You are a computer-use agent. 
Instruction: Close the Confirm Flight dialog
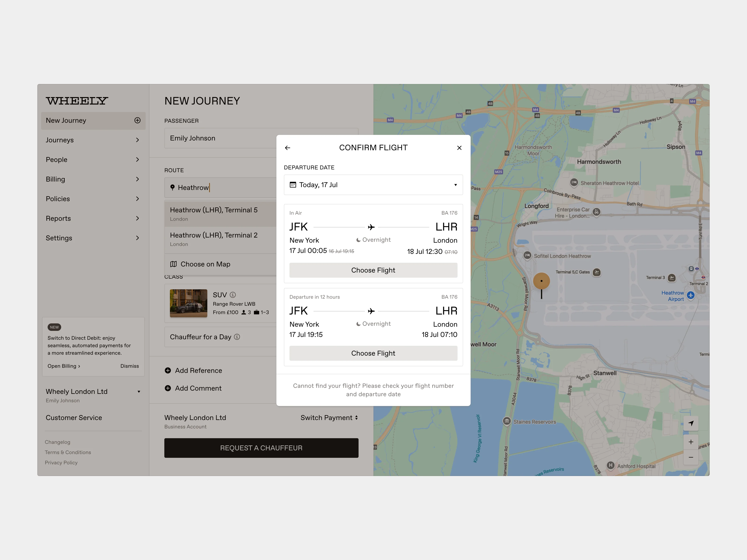click(459, 148)
